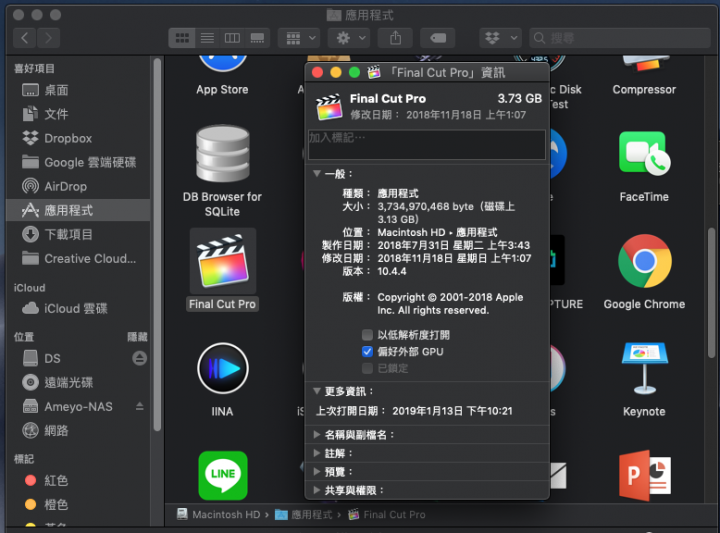Click the grayed 已鎖定 checkbox
The height and width of the screenshot is (533, 720).
367,368
